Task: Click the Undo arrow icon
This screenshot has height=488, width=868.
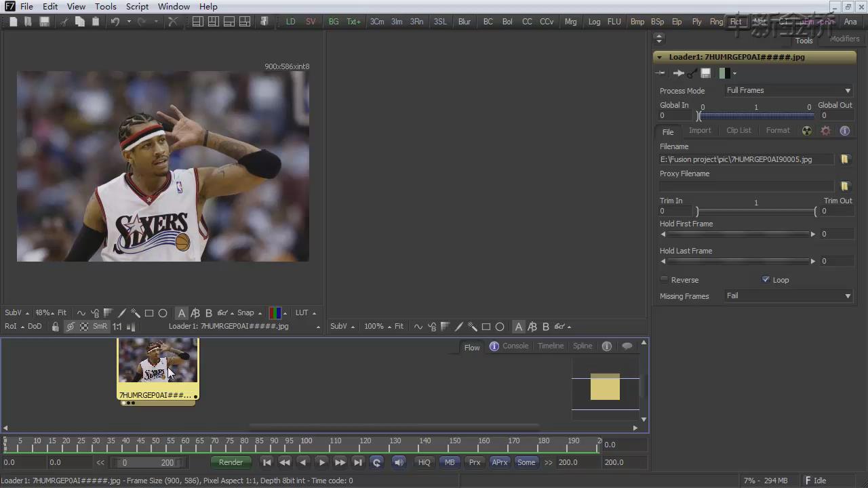Action: [x=115, y=22]
